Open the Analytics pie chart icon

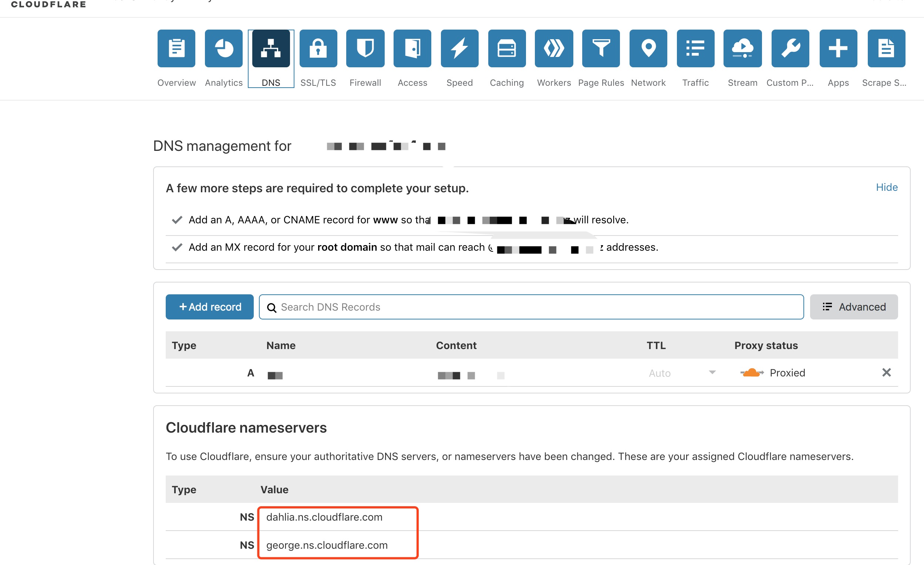(x=223, y=48)
